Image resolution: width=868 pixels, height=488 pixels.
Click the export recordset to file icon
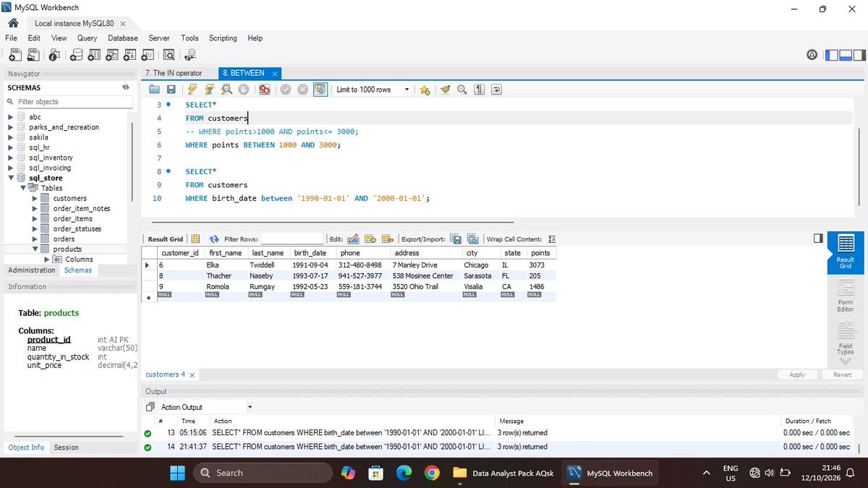point(456,239)
